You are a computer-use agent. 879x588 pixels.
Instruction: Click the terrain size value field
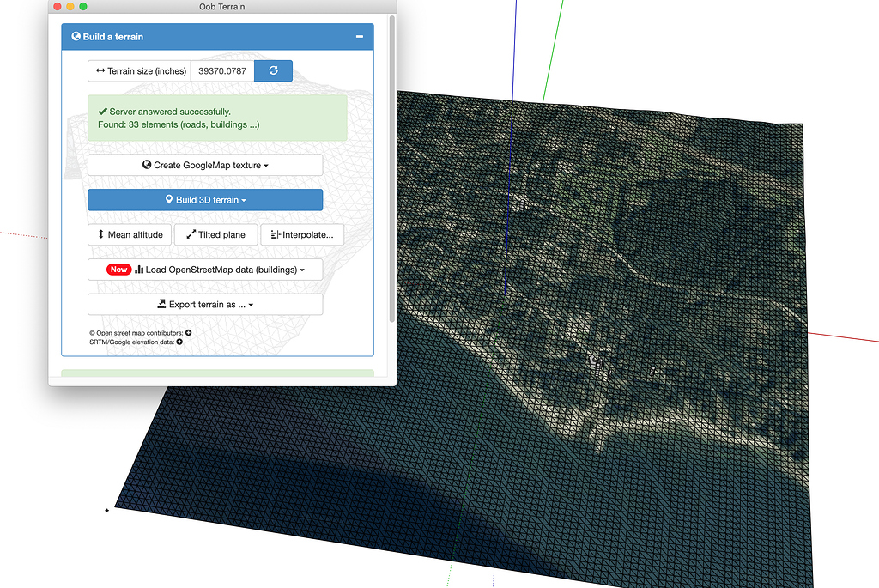221,70
